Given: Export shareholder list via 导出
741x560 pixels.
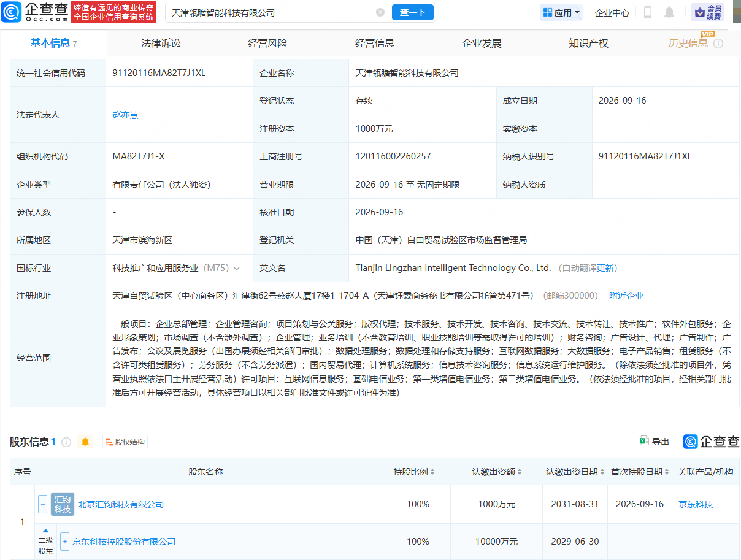Looking at the screenshot, I should click(x=655, y=442).
